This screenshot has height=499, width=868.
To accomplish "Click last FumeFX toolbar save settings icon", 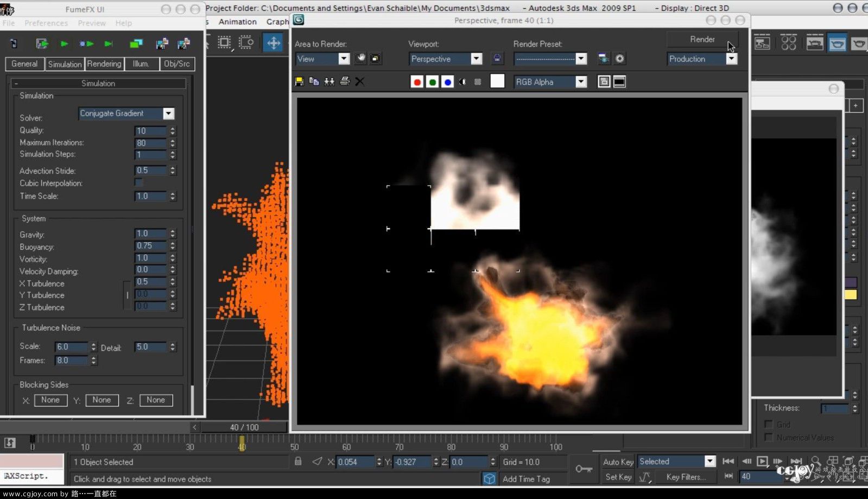I will [x=183, y=43].
